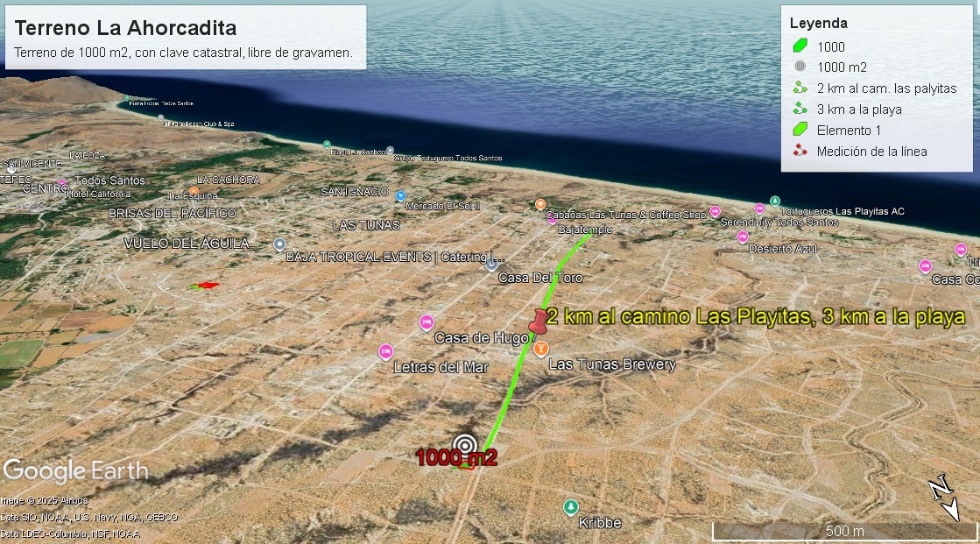Select the Mercado El Sol II blue marker

click(400, 195)
